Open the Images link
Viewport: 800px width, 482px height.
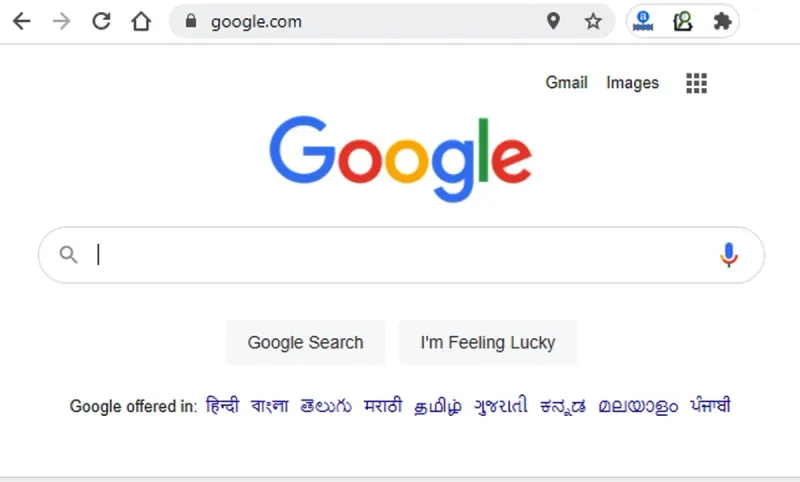[x=632, y=83]
